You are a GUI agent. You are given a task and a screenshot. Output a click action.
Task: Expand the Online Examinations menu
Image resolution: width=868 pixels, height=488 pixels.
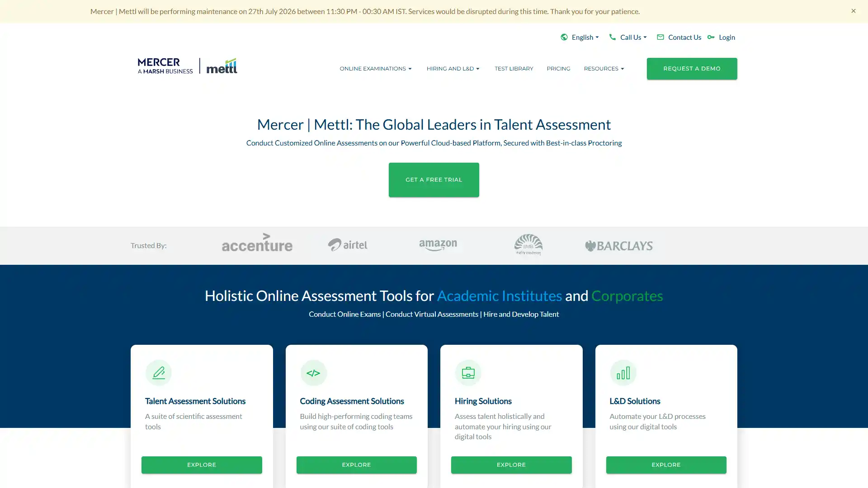(376, 69)
